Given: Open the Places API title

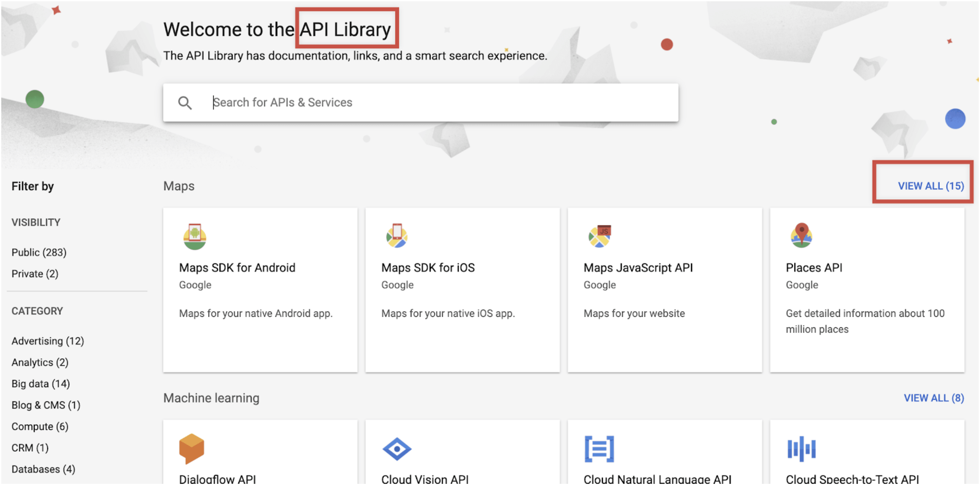Looking at the screenshot, I should (814, 267).
